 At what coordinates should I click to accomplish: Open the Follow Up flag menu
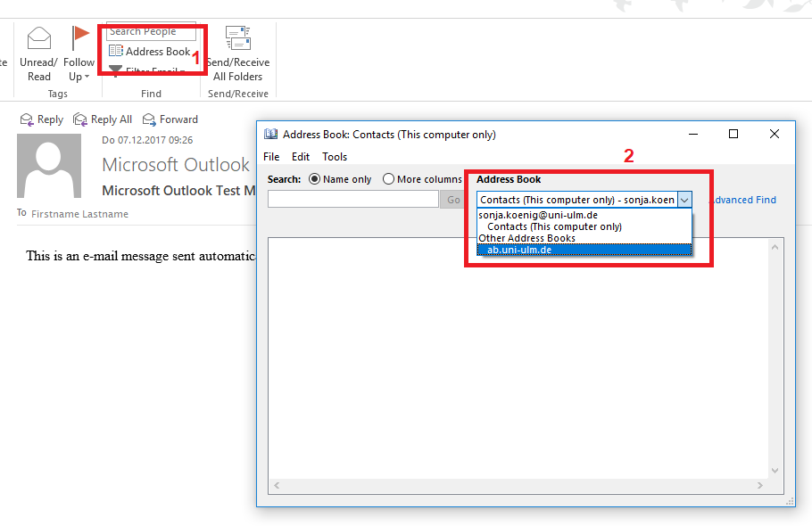pos(79,54)
